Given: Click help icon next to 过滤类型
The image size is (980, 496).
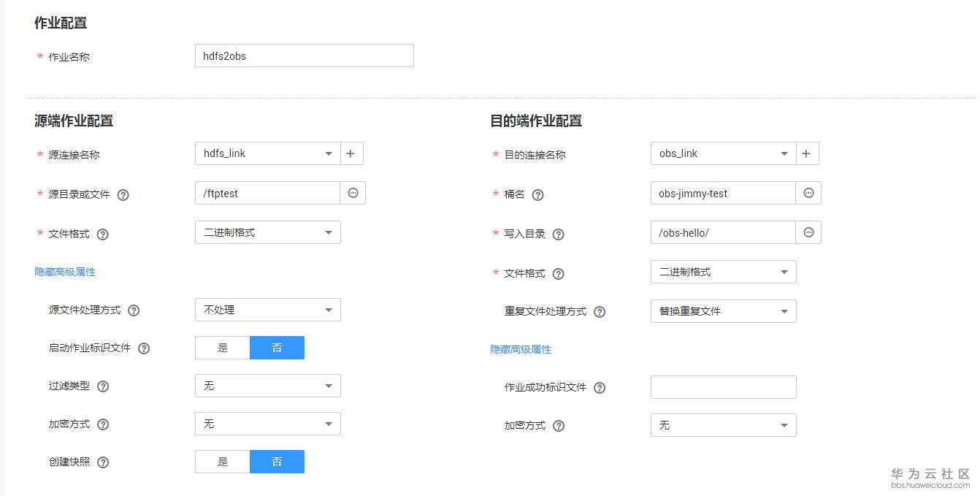Looking at the screenshot, I should click(x=103, y=386).
